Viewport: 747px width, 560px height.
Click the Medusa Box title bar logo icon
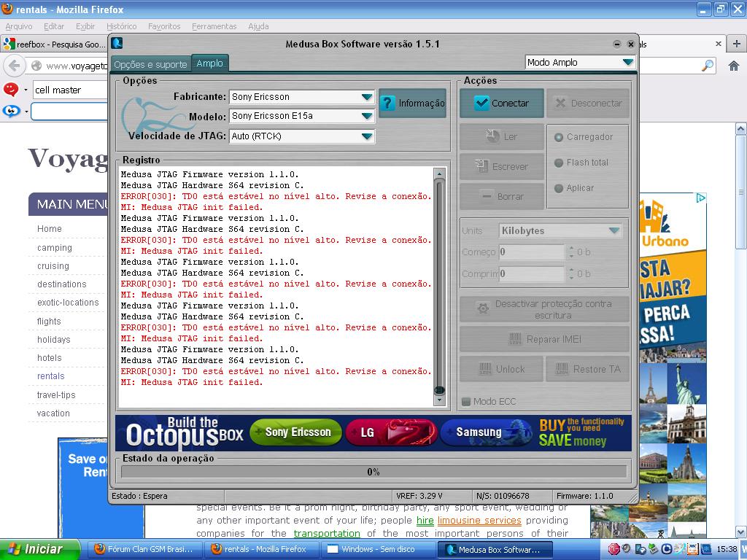click(117, 43)
